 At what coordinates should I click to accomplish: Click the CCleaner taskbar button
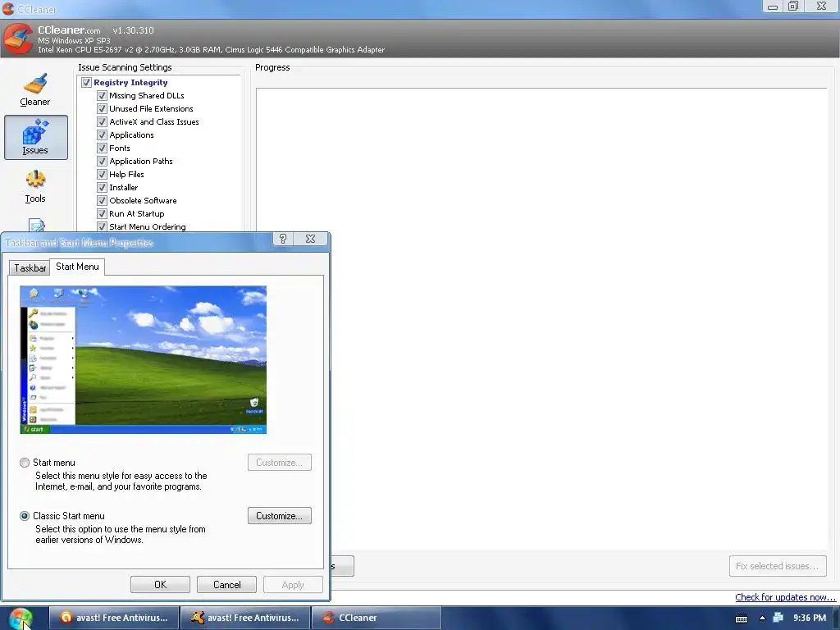click(x=377, y=618)
